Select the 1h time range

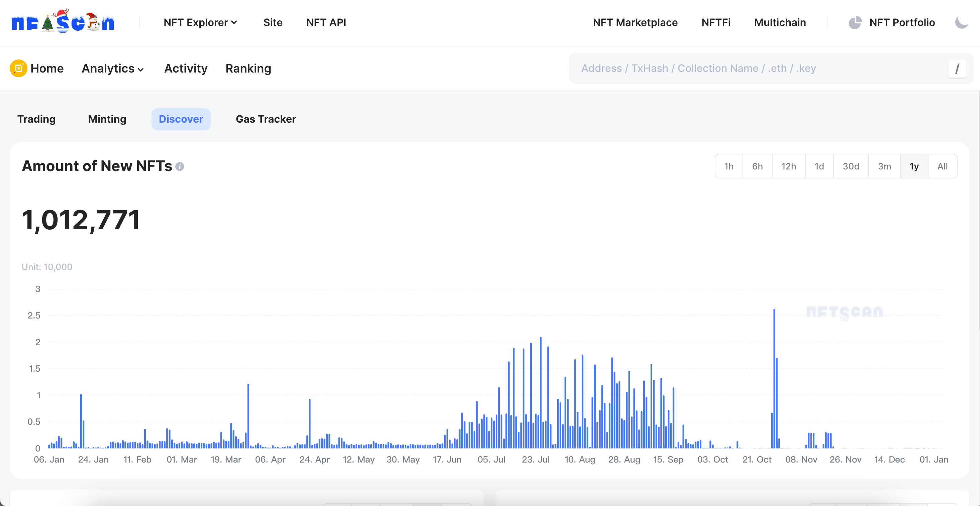[728, 166]
